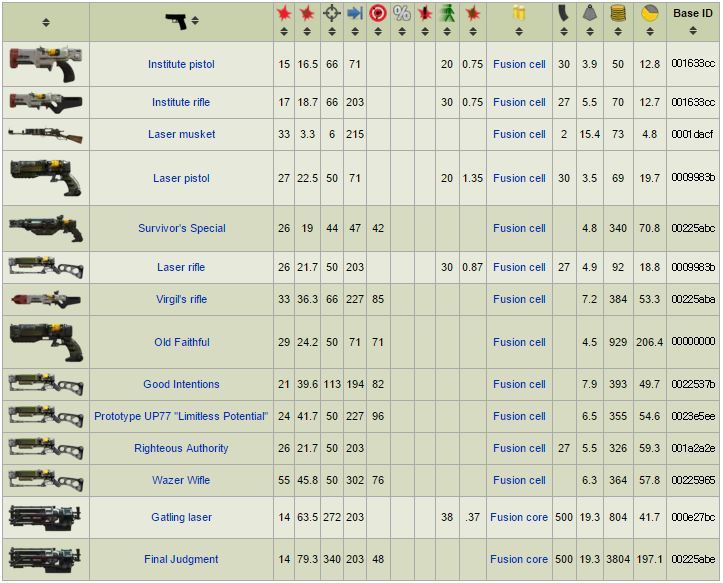The height and width of the screenshot is (583, 723).
Task: Click the Laser musket weapon image
Action: [x=46, y=134]
